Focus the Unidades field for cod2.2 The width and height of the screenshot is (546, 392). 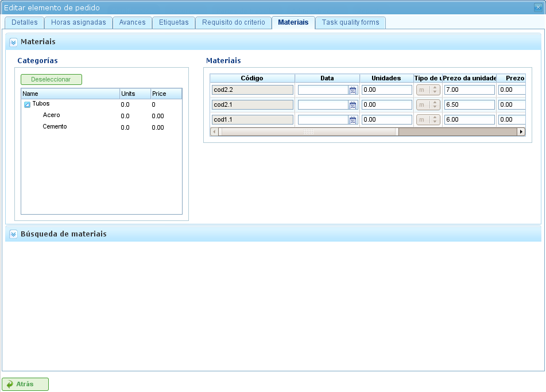coord(386,90)
